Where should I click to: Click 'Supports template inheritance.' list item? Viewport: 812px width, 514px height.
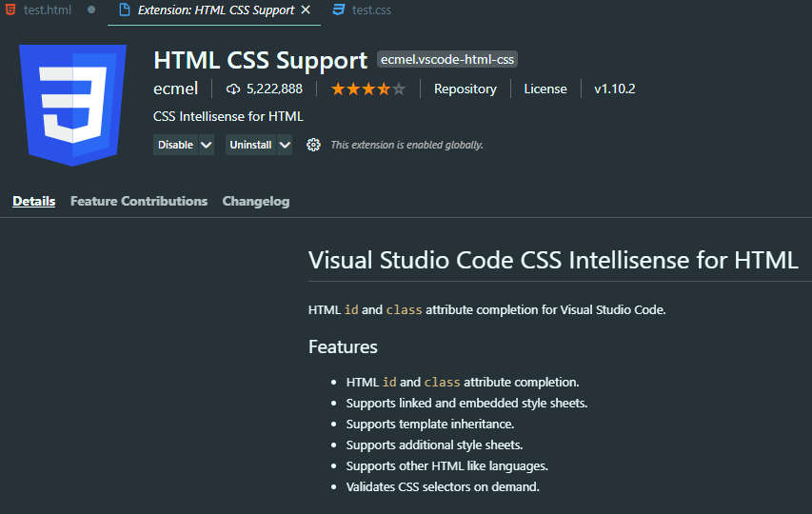[430, 424]
